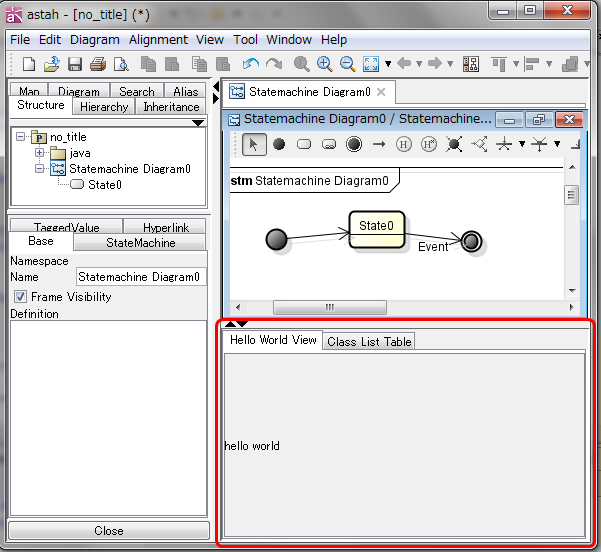Expand the java folder in the tree
The image size is (601, 552).
coord(39,153)
